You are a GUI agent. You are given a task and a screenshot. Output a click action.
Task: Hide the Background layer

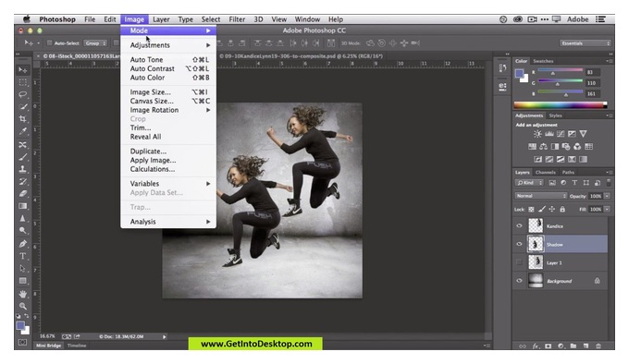pos(519,281)
